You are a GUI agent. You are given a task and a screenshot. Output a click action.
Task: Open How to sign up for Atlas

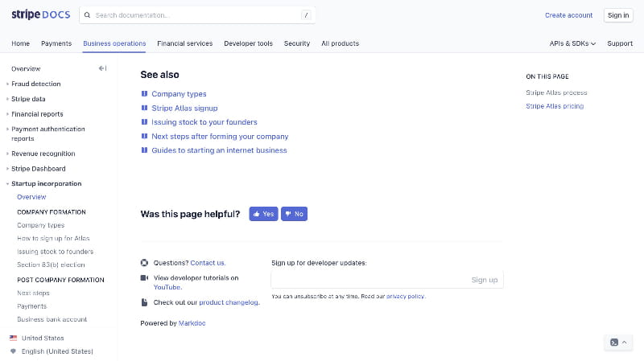53,238
